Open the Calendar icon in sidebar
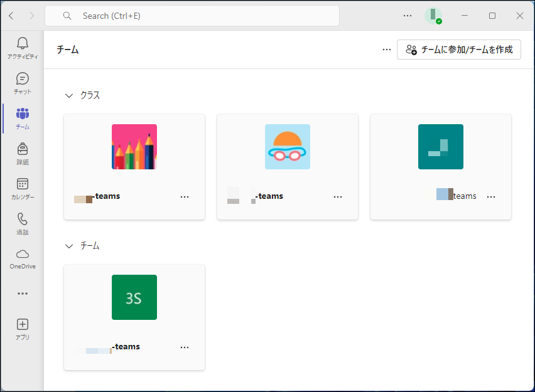 (x=23, y=184)
